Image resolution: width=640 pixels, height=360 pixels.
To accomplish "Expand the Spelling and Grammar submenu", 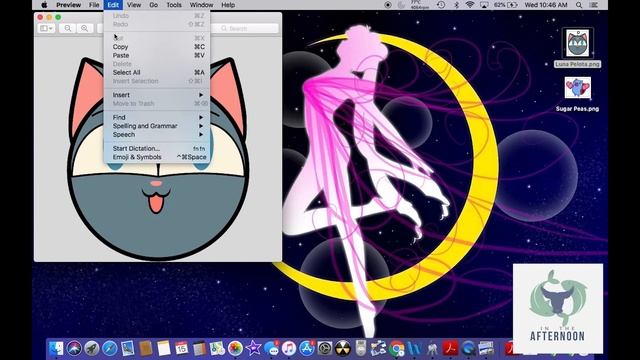I will pos(157,126).
